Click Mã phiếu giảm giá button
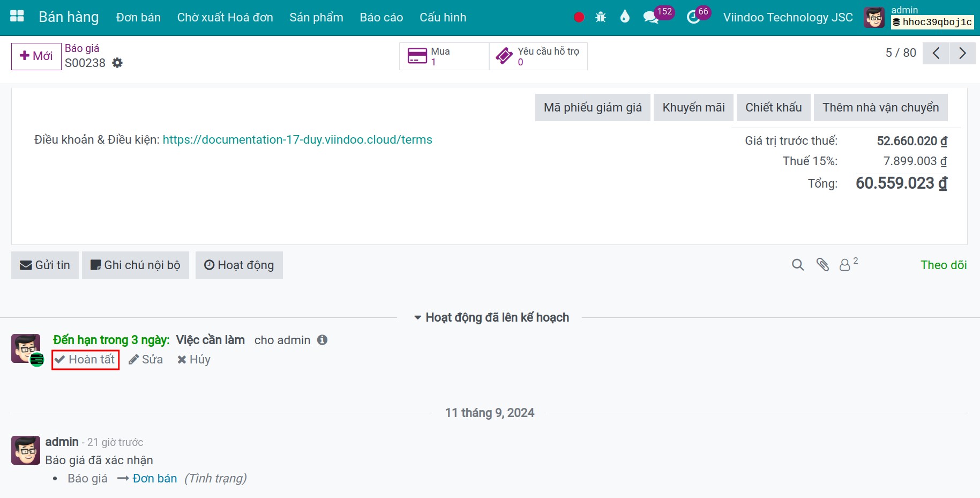The image size is (980, 498). click(x=593, y=107)
